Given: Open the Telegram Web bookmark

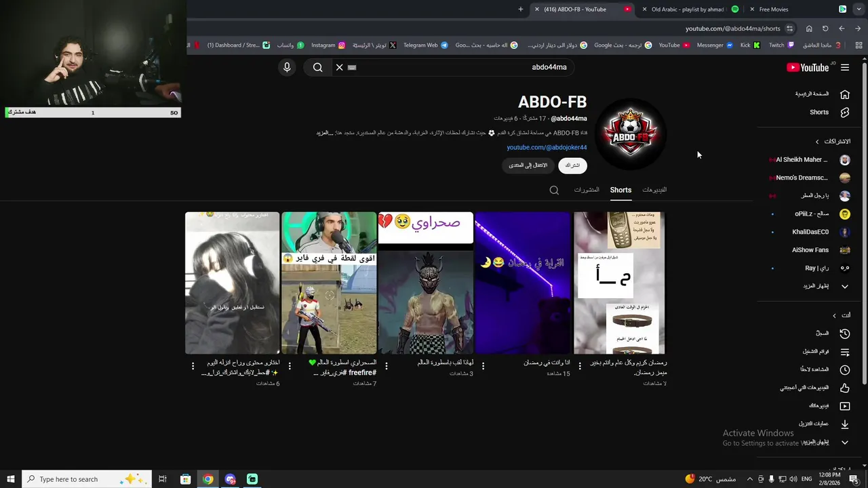Looking at the screenshot, I should tap(425, 45).
